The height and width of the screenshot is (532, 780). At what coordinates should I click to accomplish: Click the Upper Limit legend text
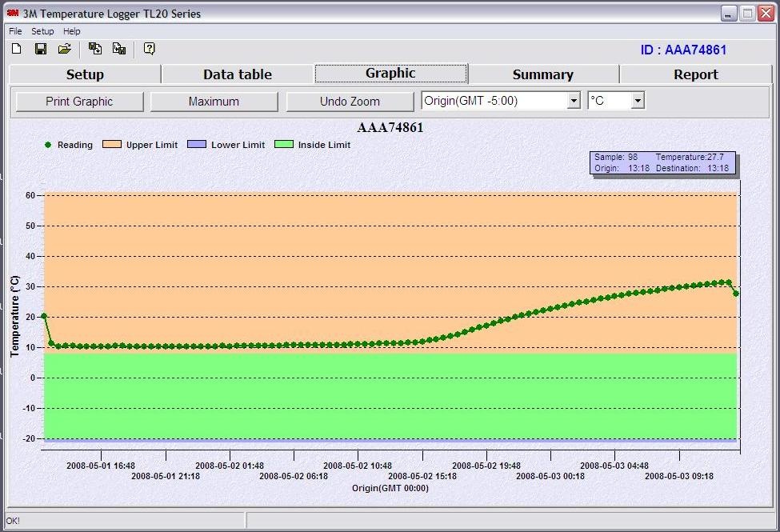152,145
